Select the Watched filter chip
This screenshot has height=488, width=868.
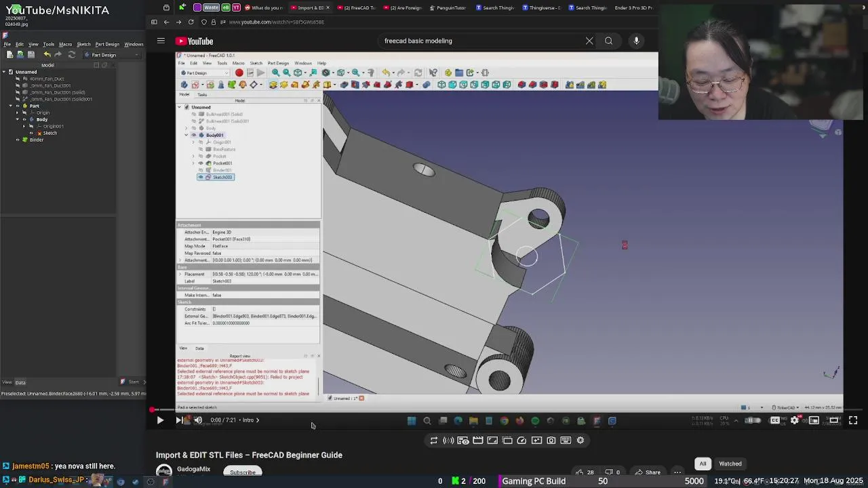[730, 464]
